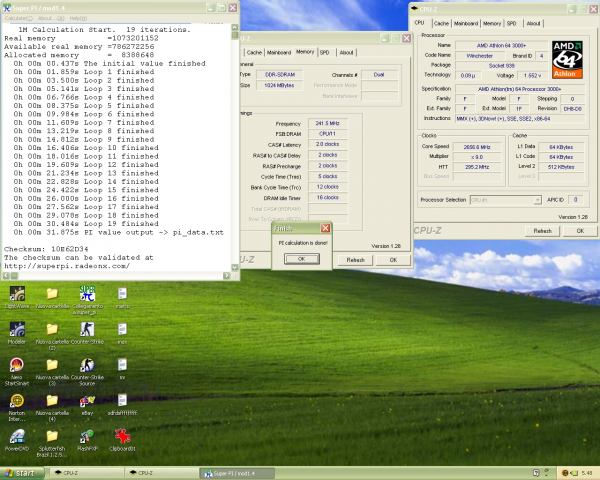Select SPD tab in the back CPU-Z window
600x480 pixels.
click(x=324, y=52)
